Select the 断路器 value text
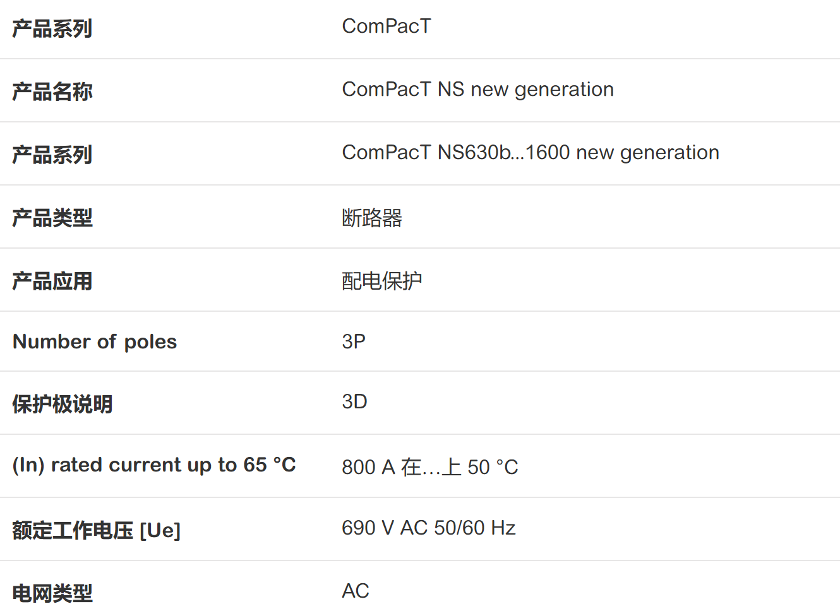Screen dimensions: 840x616 (x=372, y=218)
